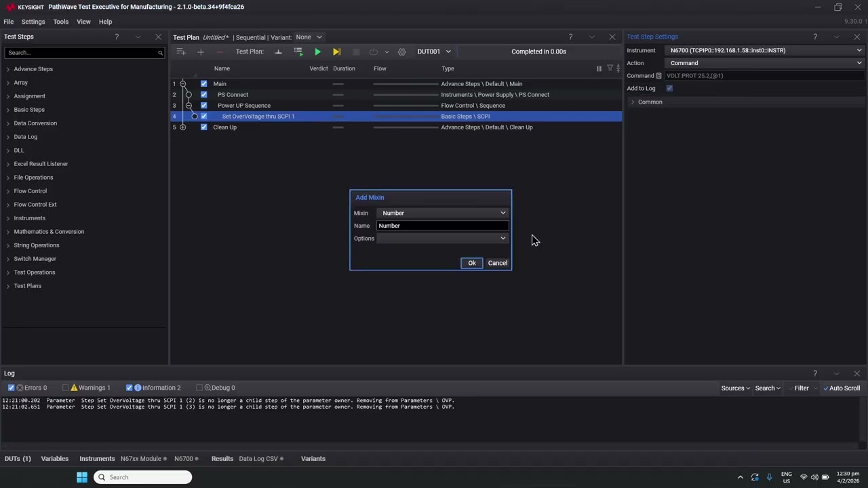Open the Instrument dropdown
This screenshot has width=868, height=488.
(765, 50)
